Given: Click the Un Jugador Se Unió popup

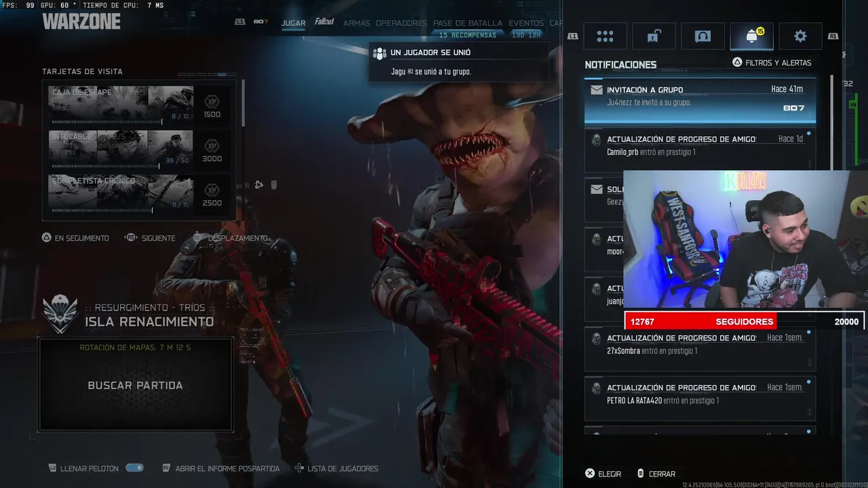Looking at the screenshot, I should [458, 62].
